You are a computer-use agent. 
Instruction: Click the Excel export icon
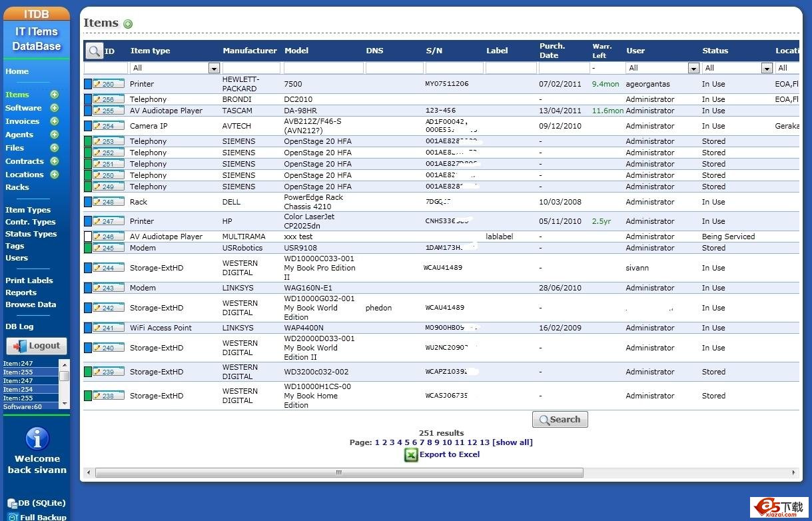coord(411,455)
